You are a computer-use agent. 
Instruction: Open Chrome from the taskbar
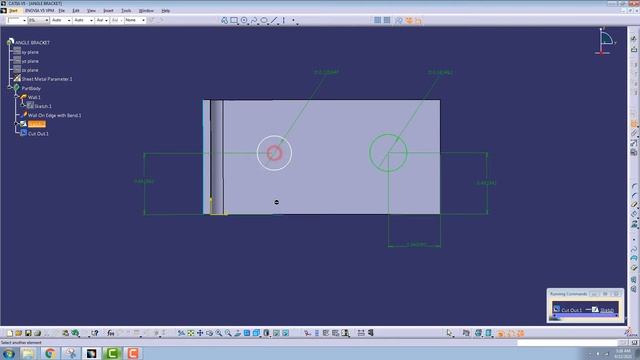coord(50,353)
